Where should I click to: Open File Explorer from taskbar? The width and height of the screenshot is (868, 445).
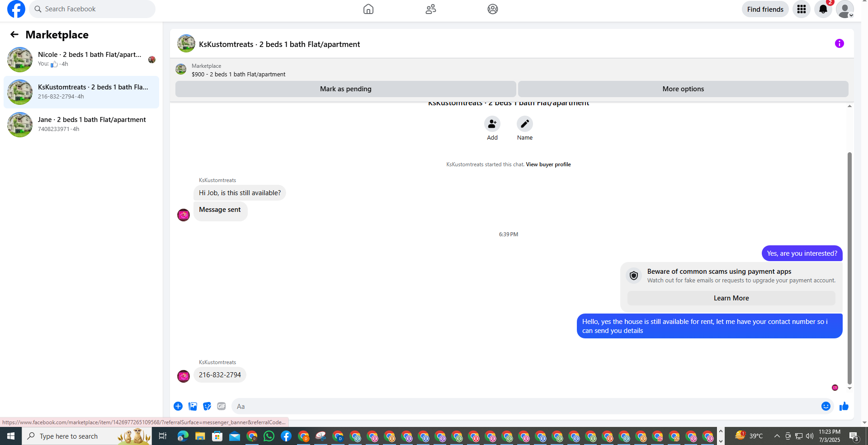[x=200, y=436]
